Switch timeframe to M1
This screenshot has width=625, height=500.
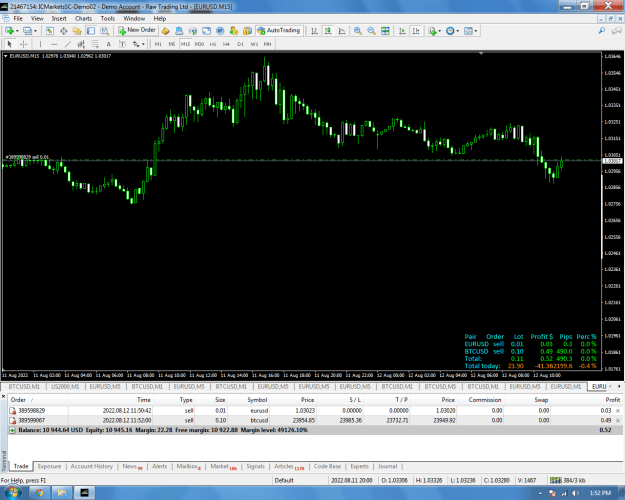click(158, 44)
